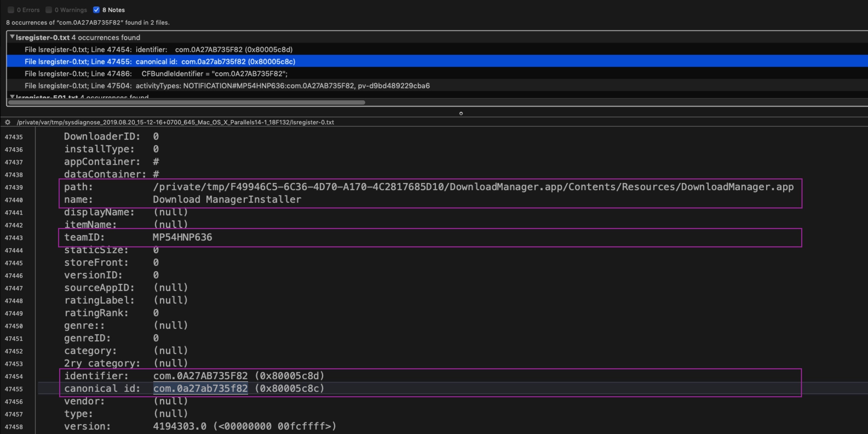This screenshot has height=434, width=868.
Task: Click the teamID value MP54HNP636
Action: tap(182, 237)
